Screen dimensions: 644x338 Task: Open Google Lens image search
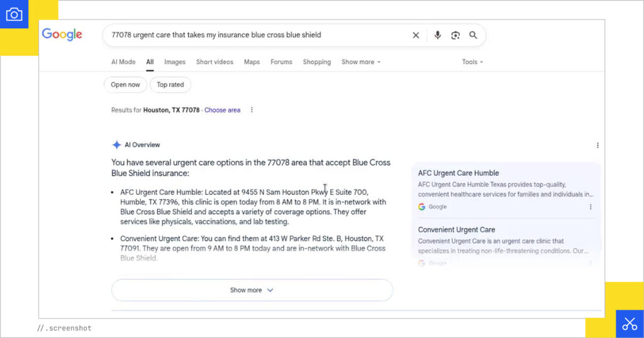[x=455, y=35]
